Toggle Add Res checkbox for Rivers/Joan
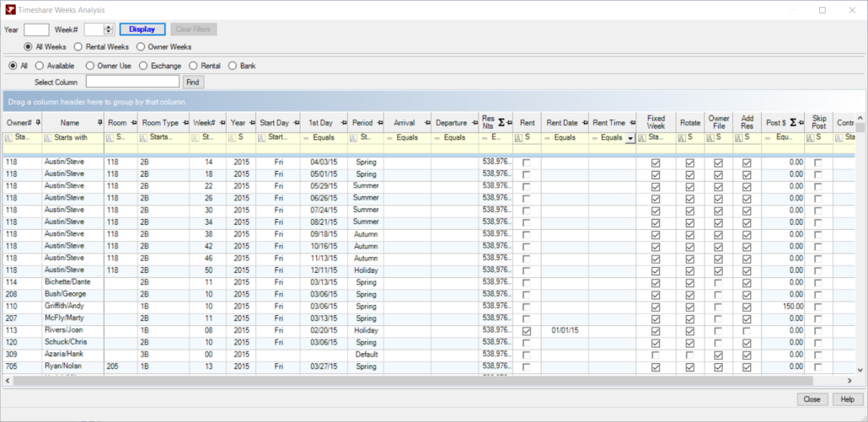The height and width of the screenshot is (422, 868). tap(747, 331)
